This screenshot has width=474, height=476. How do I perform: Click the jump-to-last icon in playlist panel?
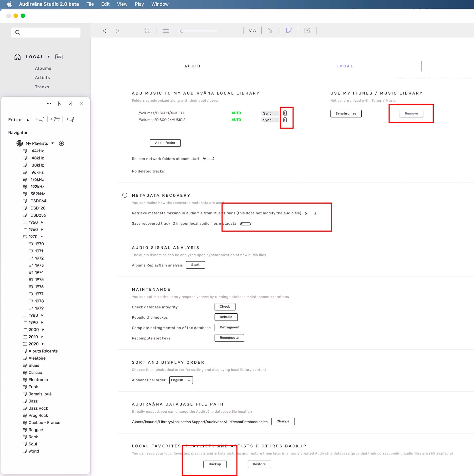(x=70, y=104)
